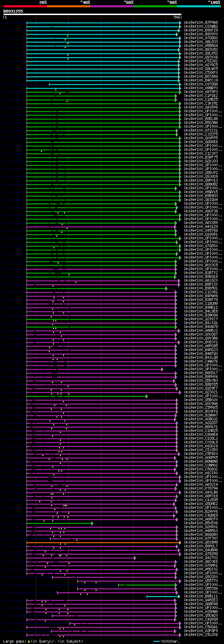224x644 pixels.
Task: Open the UniRef100_Q9LK52 entry
Action: pos(201,54)
